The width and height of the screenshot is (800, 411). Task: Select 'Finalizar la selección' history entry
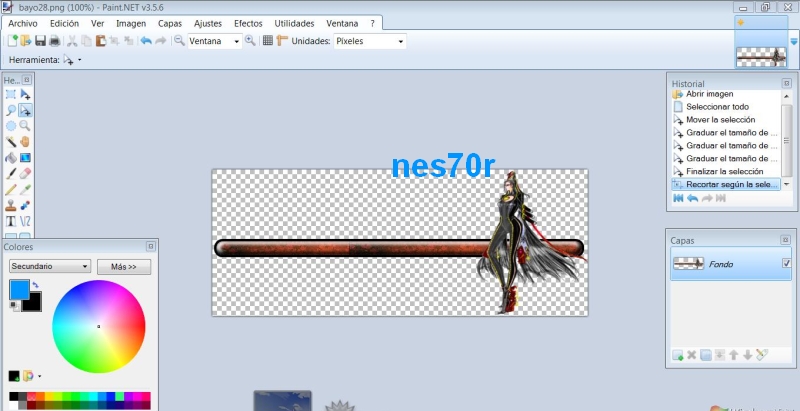click(726, 171)
